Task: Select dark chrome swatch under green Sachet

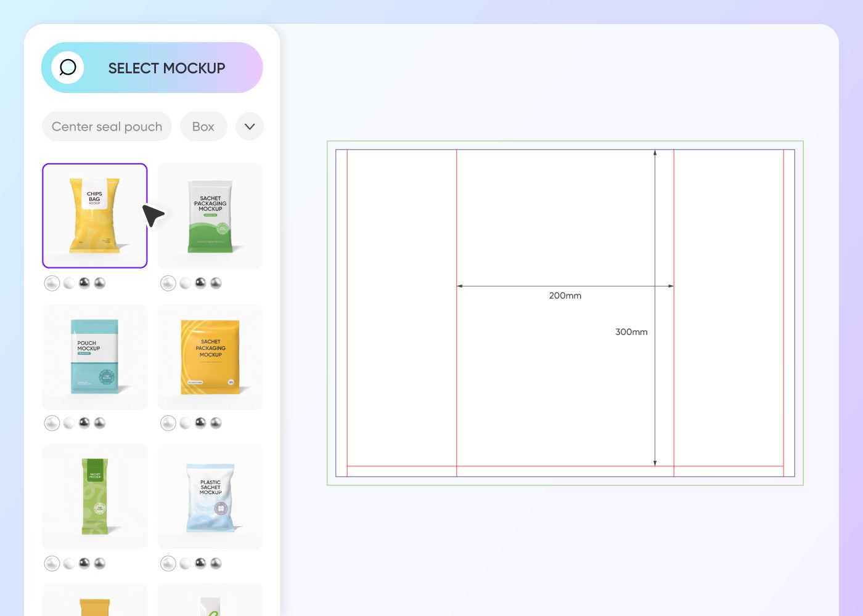Action: (x=200, y=283)
